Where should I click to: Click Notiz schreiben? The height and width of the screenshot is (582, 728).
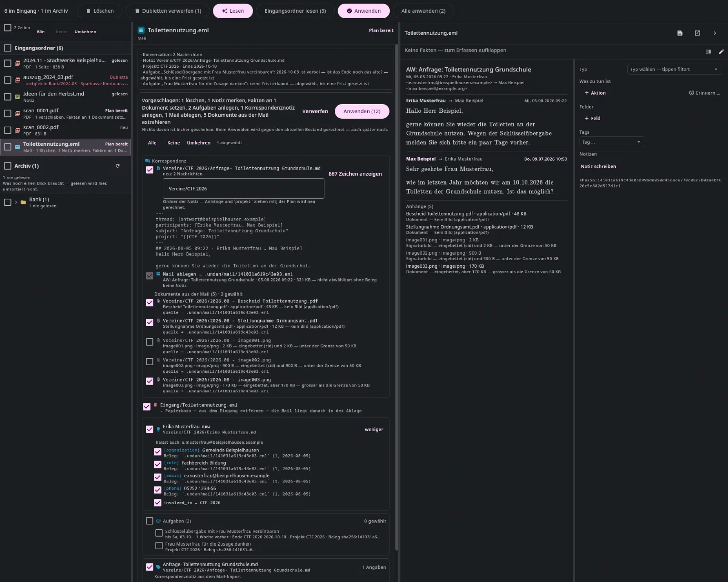point(598,166)
